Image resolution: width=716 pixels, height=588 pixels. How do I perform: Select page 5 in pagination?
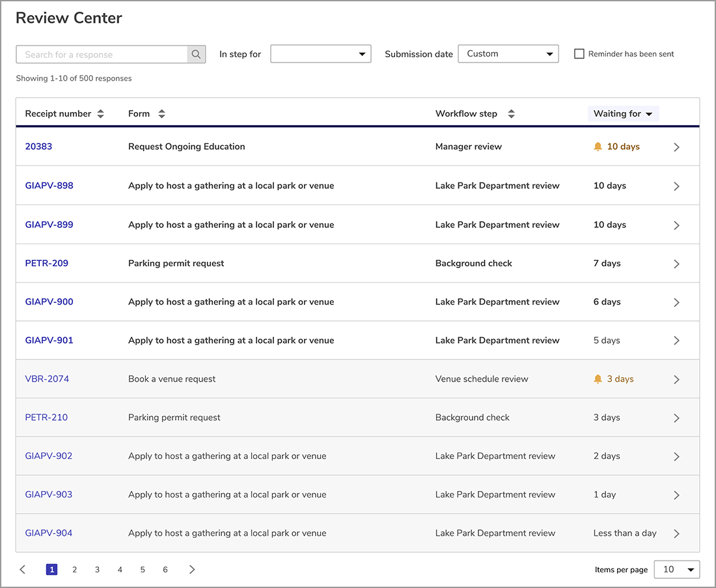click(143, 569)
